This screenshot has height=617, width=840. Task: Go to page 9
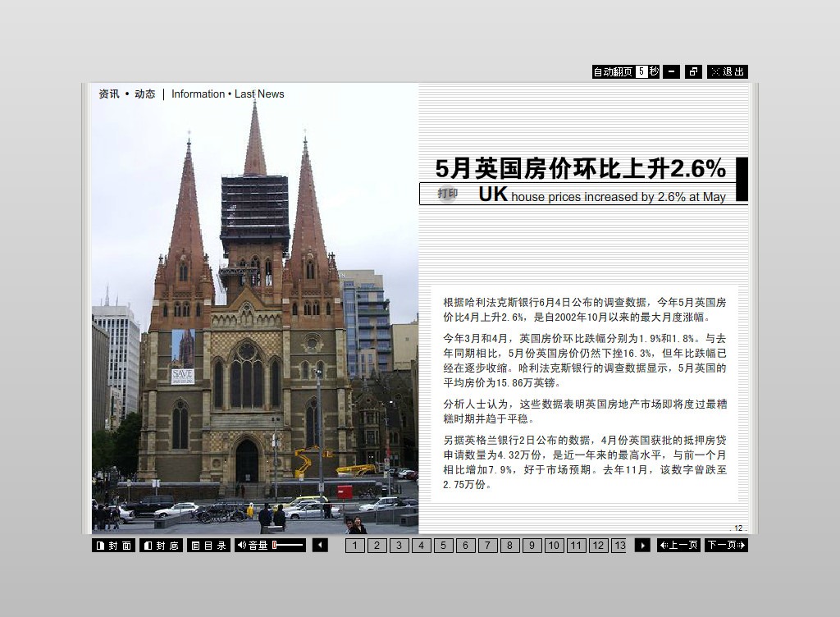(532, 546)
